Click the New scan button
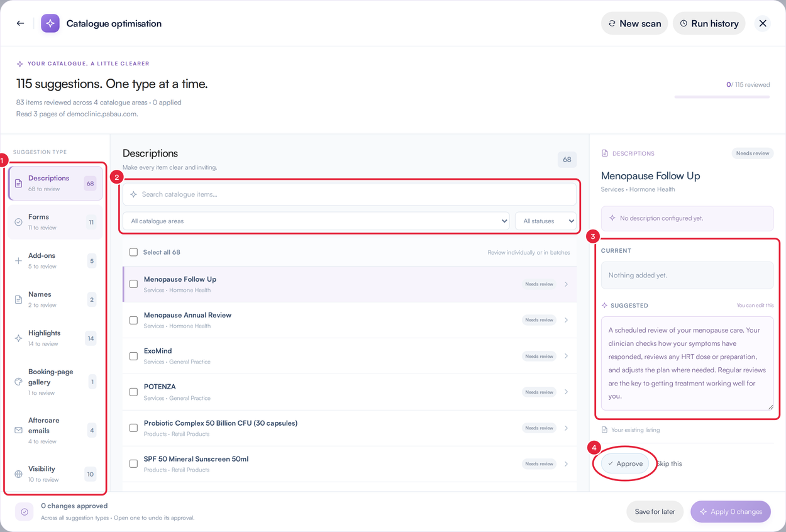Image resolution: width=786 pixels, height=532 pixels. coord(634,23)
